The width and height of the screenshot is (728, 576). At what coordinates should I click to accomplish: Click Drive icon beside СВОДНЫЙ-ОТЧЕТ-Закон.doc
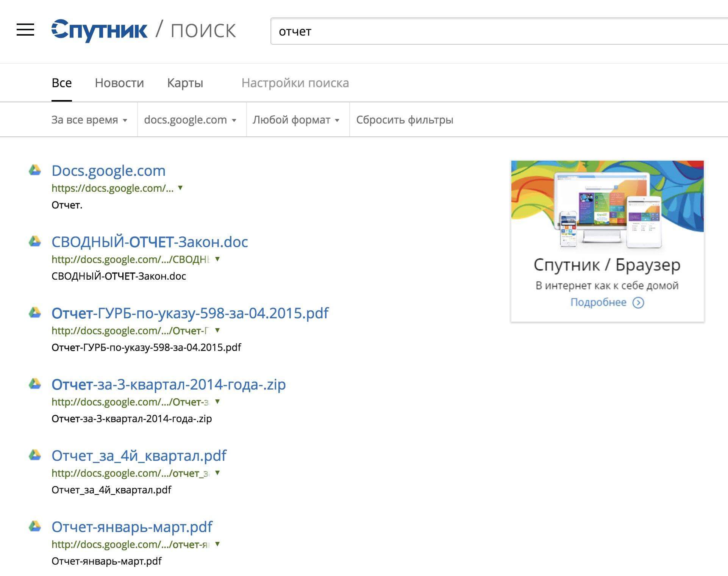[35, 241]
